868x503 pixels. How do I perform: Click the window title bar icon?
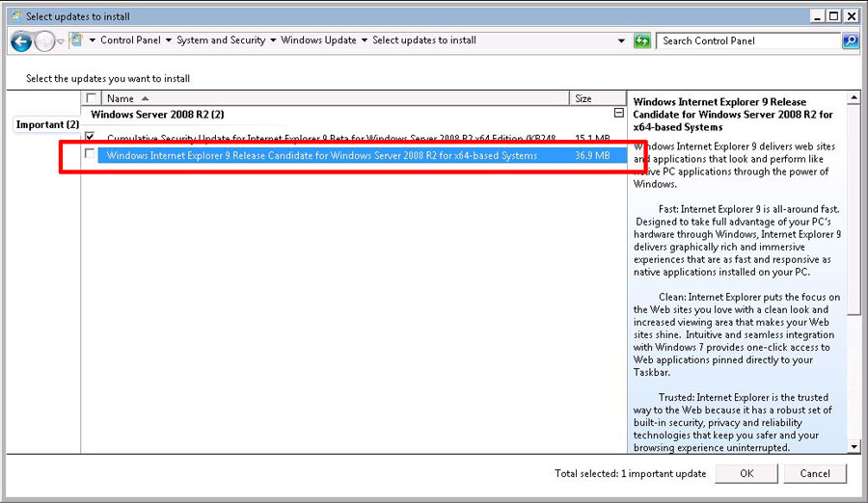pyautogui.click(x=16, y=16)
